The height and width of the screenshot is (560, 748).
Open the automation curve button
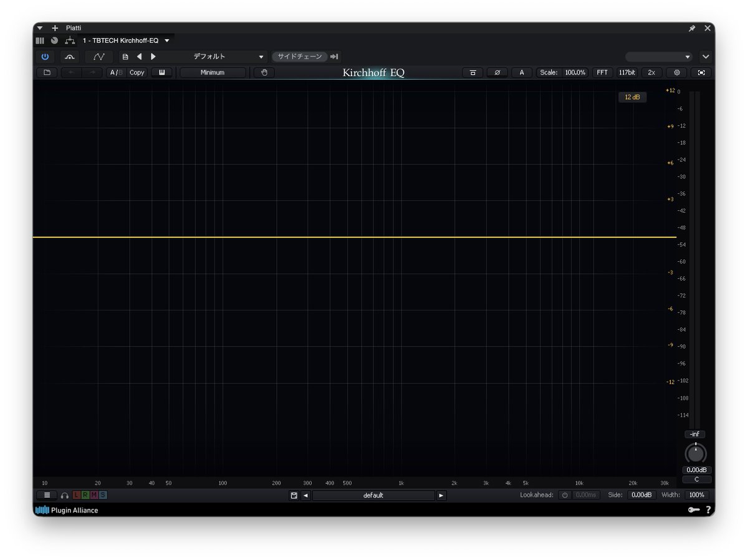point(99,57)
